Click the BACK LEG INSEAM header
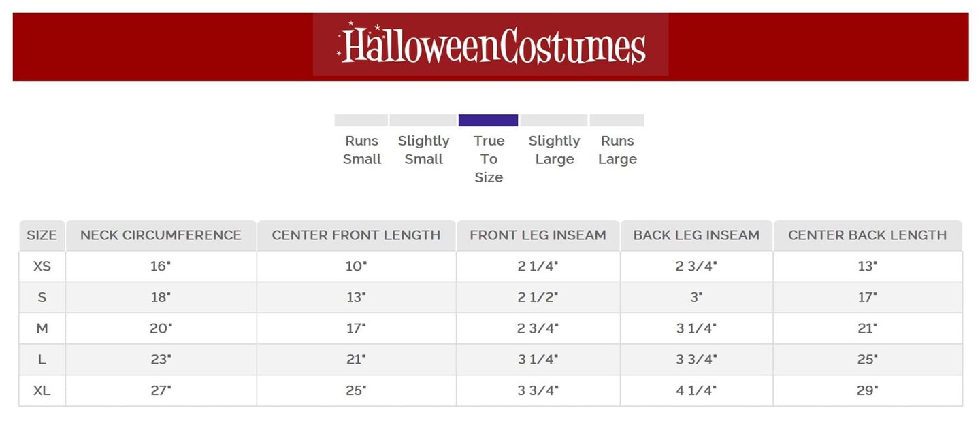 (696, 235)
